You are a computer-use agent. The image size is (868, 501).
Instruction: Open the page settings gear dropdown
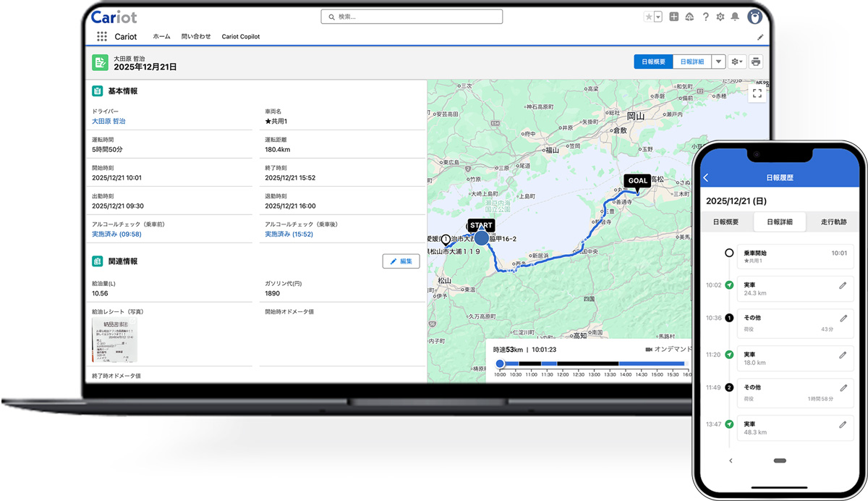tap(737, 62)
